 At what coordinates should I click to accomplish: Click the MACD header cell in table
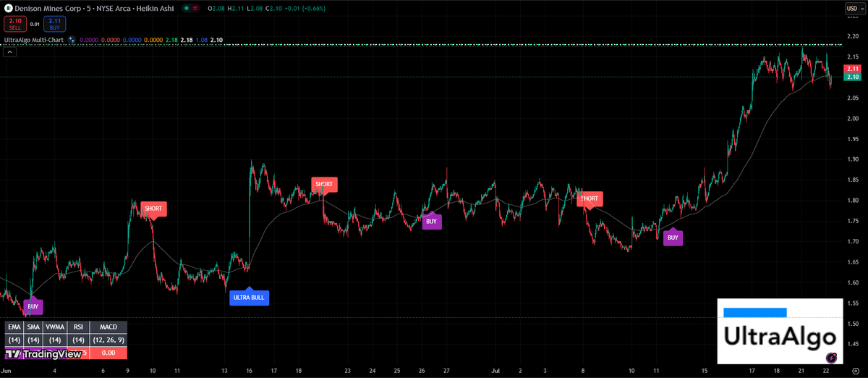[x=108, y=327]
